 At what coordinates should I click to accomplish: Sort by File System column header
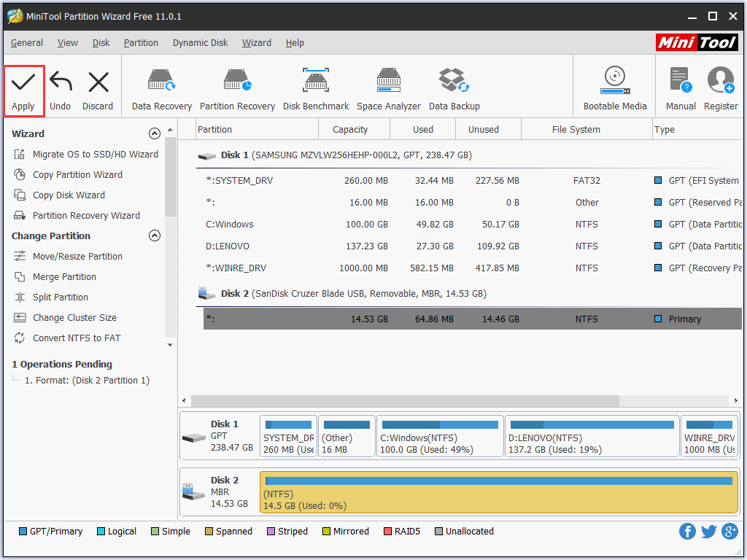(x=587, y=130)
